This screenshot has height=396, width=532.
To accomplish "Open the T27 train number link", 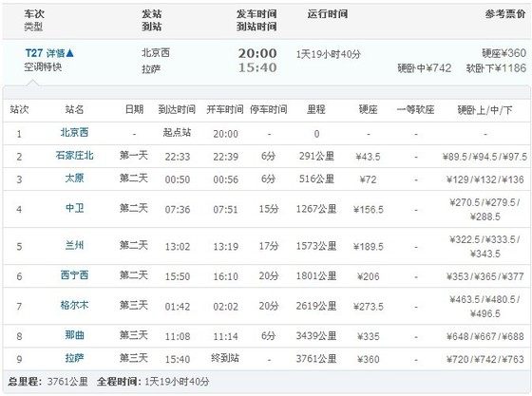I will pos(34,53).
